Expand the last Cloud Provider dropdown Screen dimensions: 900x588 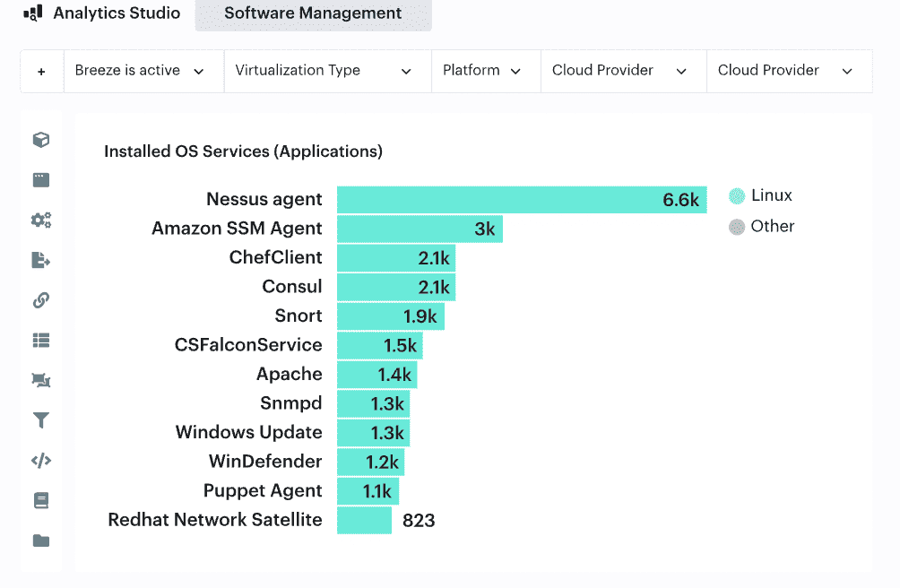789,71
